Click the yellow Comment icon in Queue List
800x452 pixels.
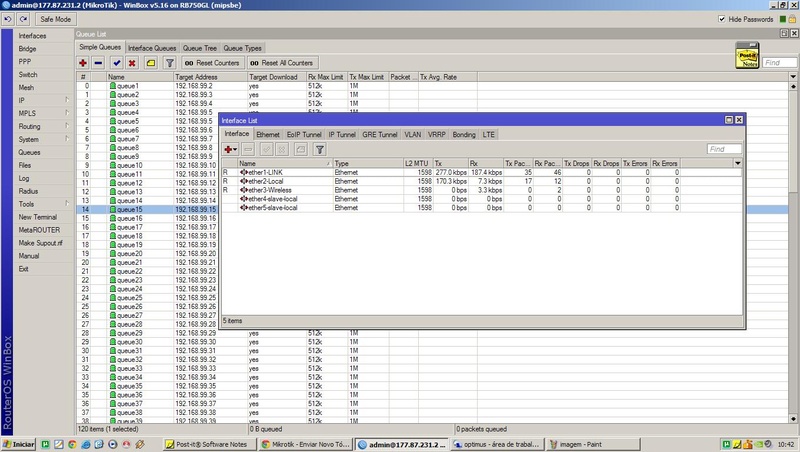150,63
